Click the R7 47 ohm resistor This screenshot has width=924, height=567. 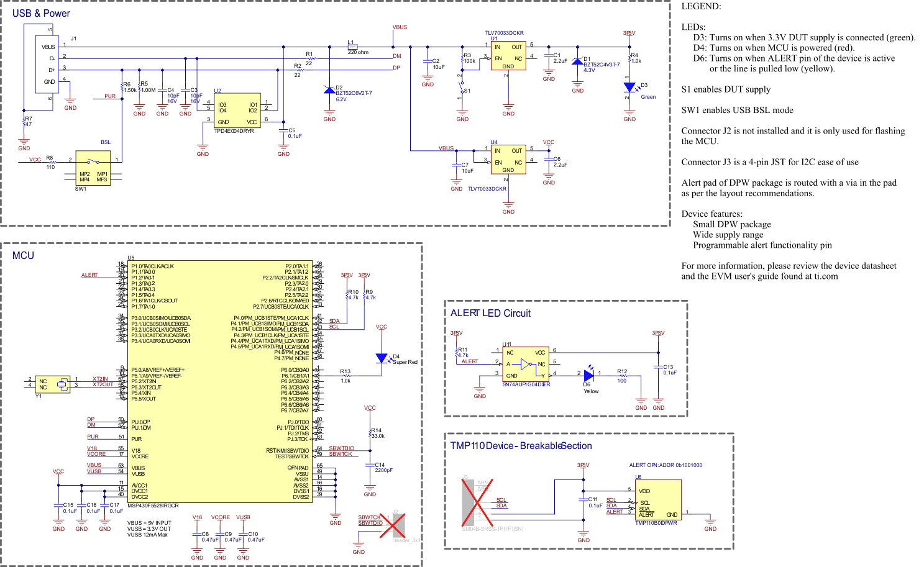coord(24,121)
